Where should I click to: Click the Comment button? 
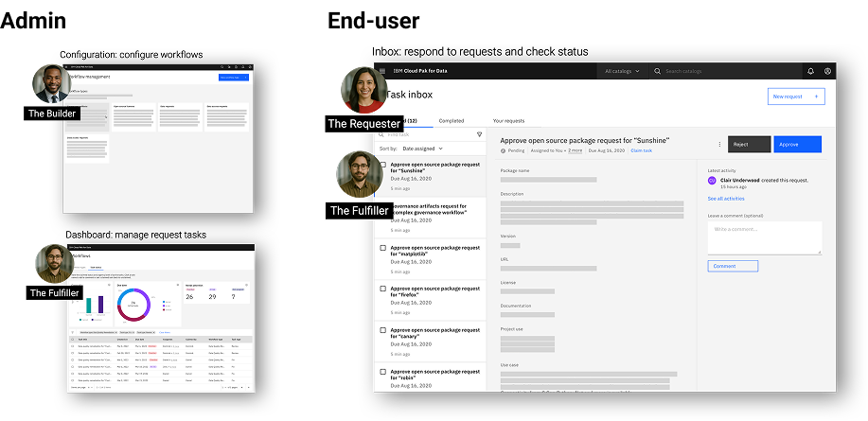(733, 266)
